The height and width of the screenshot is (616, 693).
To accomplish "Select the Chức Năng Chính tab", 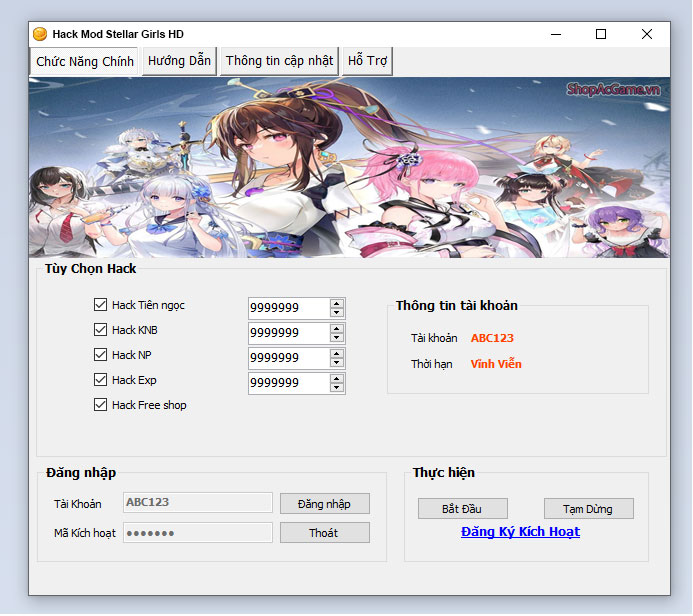I will [x=85, y=62].
